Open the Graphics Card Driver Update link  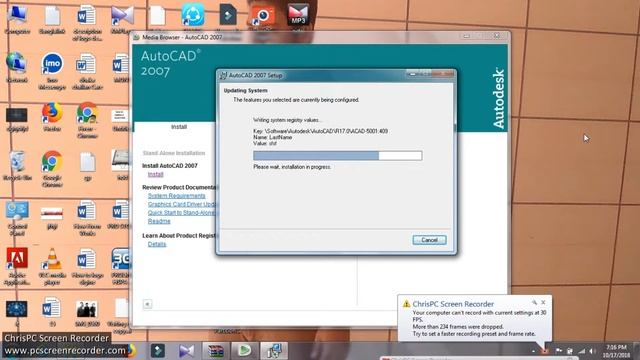pos(182,204)
